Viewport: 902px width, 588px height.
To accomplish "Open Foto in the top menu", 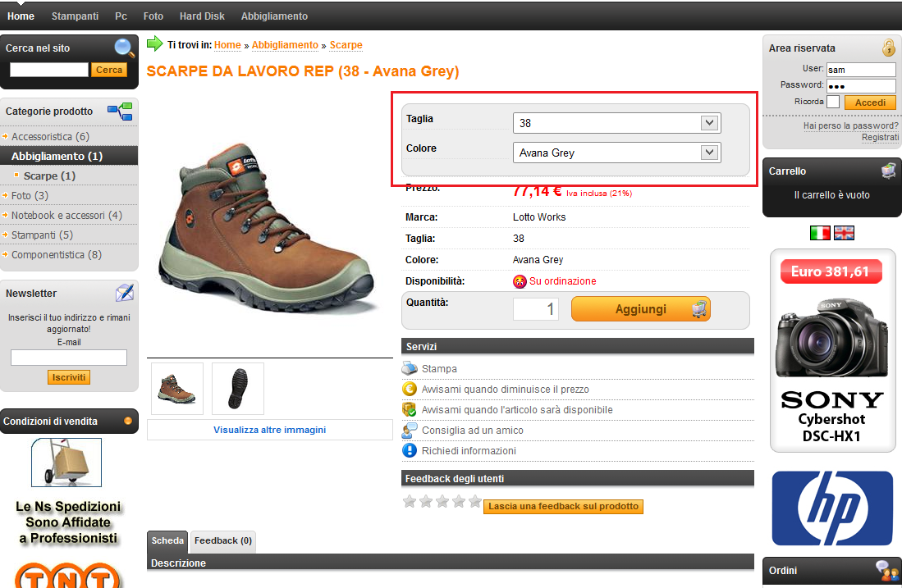I will 153,16.
